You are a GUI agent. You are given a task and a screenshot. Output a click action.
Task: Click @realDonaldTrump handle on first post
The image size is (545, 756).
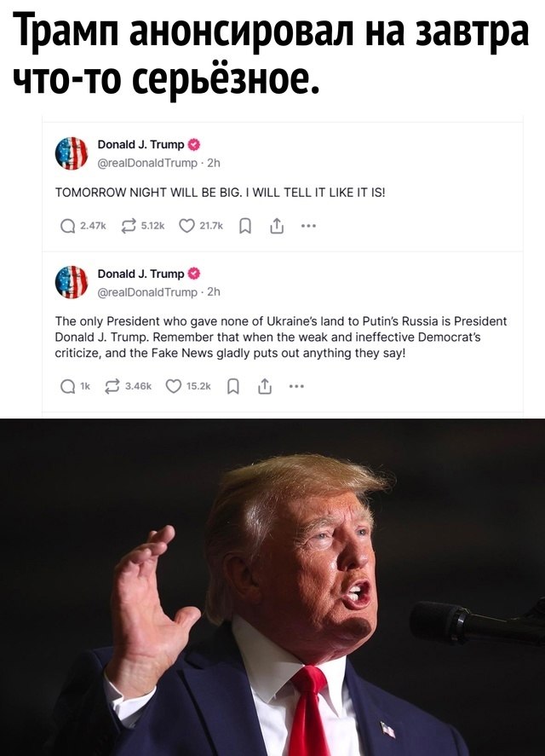[147, 163]
